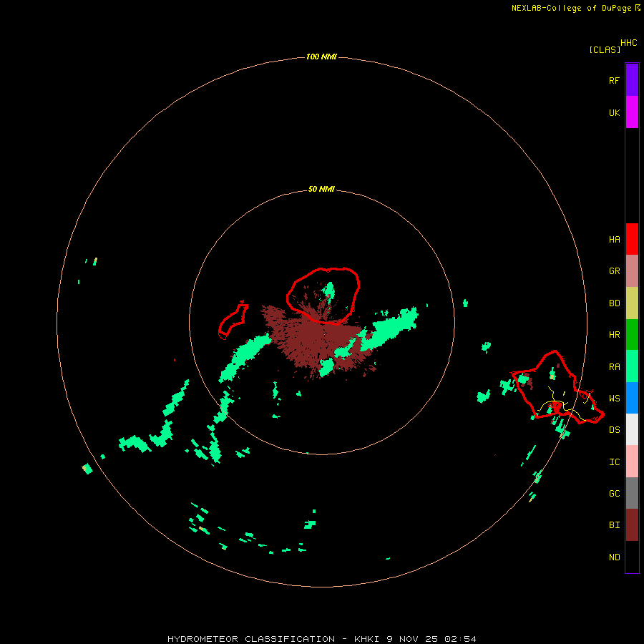
Task: Click the HA legend label
Action: (614, 240)
